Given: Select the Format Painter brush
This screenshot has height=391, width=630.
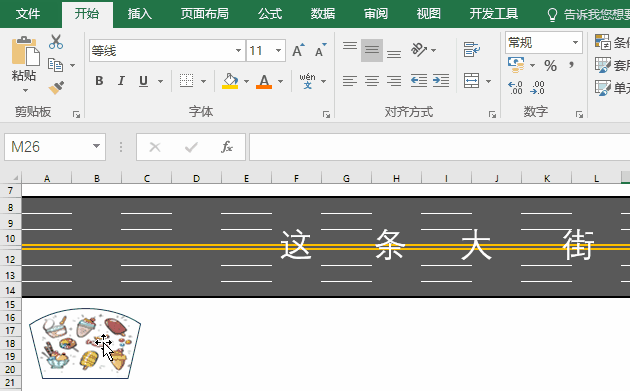Looking at the screenshot, I should [56, 88].
